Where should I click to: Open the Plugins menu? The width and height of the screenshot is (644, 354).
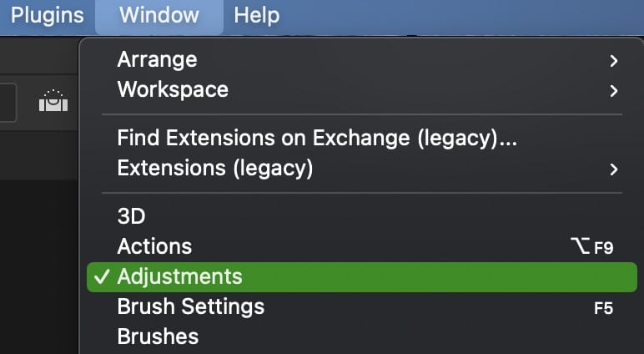[48, 15]
